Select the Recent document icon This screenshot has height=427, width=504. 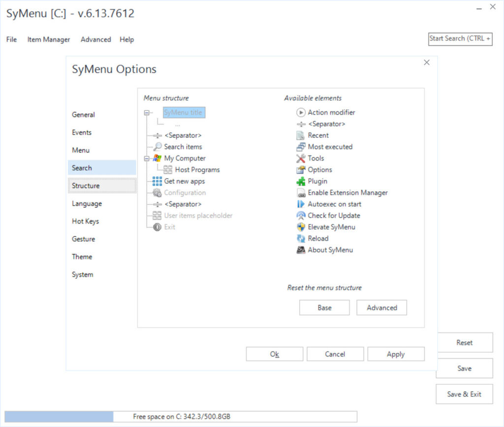pos(301,135)
